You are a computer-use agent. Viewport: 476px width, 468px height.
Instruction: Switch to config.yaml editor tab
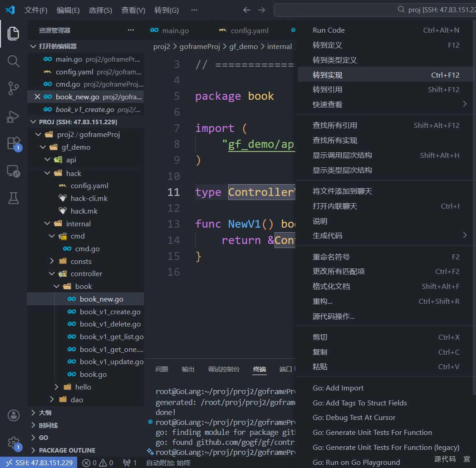249,30
